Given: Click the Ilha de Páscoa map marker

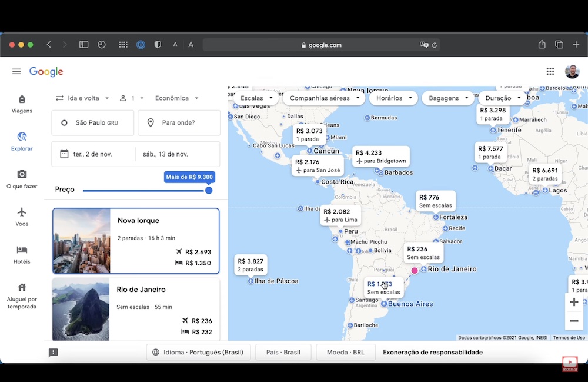Looking at the screenshot, I should click(250, 281).
